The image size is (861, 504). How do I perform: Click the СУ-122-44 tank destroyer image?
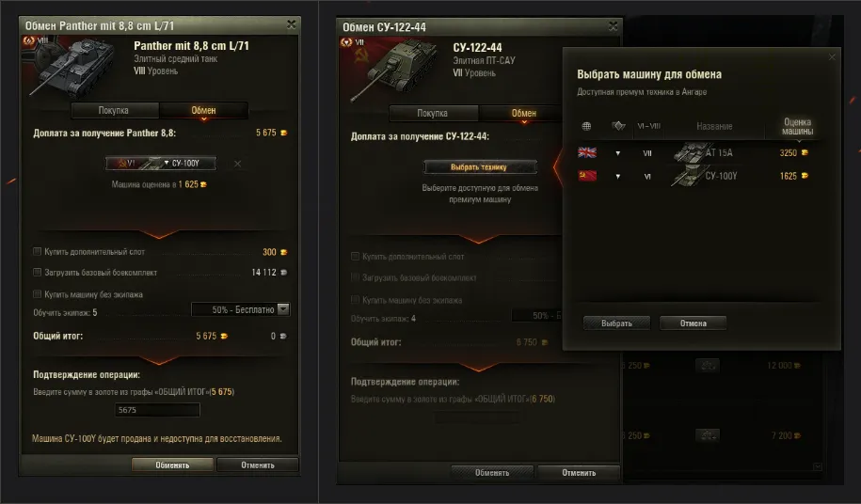(393, 71)
